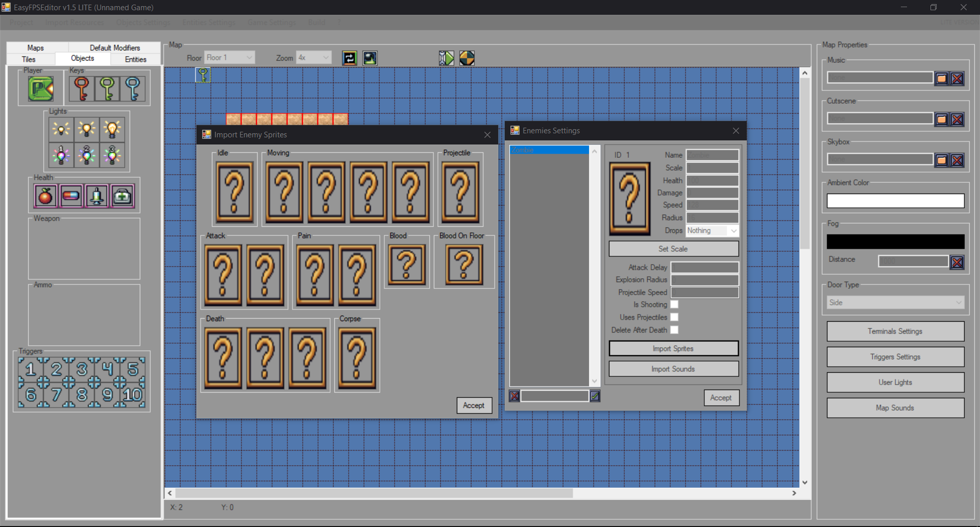Choose the pill capsule health item
980x527 pixels.
pos(71,196)
